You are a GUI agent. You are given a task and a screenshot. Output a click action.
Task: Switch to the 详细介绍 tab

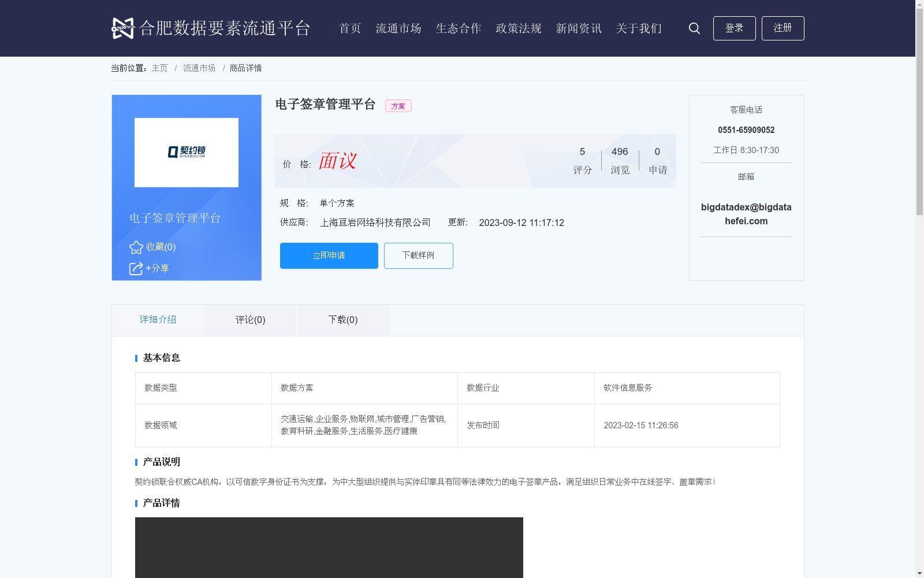(158, 320)
